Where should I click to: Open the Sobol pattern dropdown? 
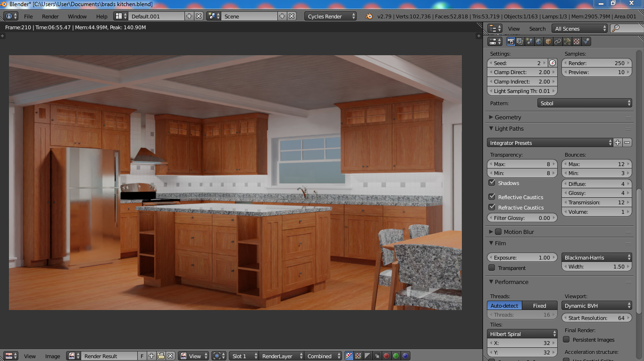point(585,103)
